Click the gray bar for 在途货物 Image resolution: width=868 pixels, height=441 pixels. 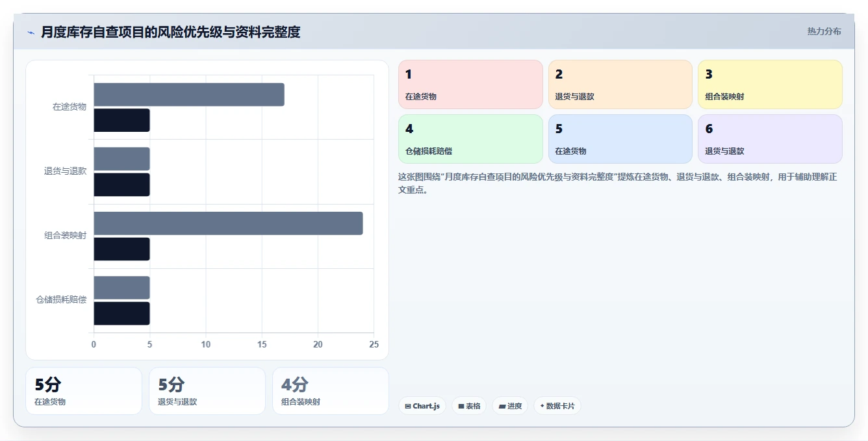[x=189, y=95]
